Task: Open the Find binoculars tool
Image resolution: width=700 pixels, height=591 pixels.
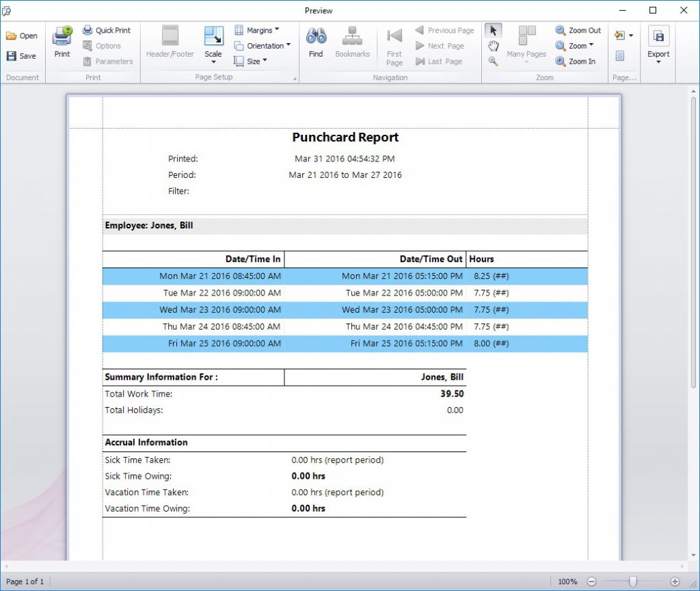Action: click(316, 42)
